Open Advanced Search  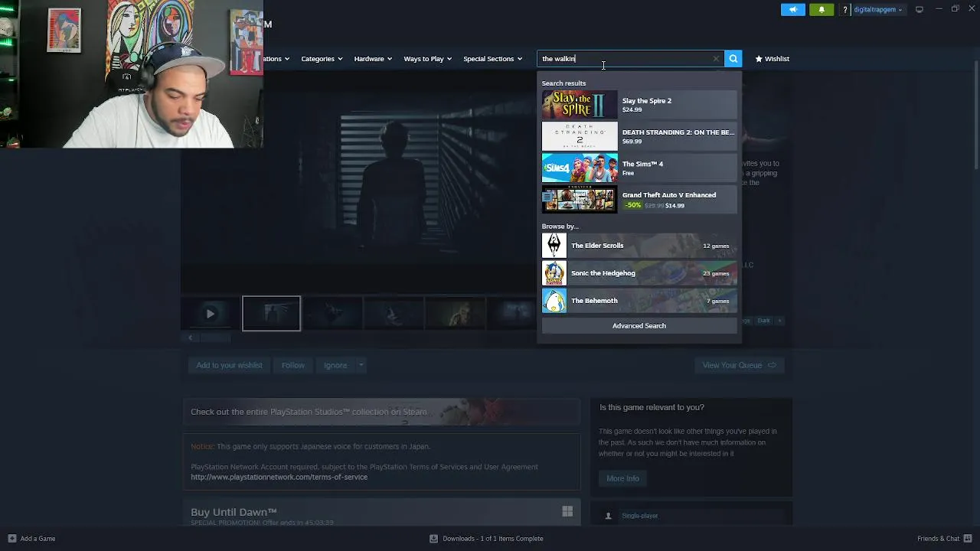pos(639,326)
